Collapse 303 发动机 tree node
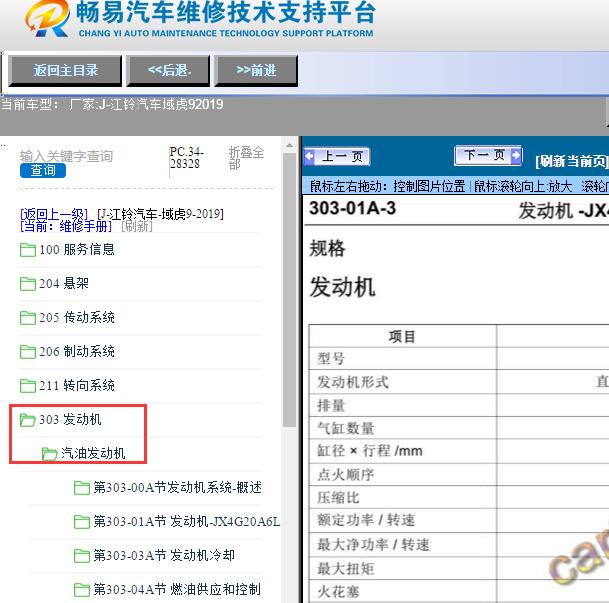This screenshot has height=603, width=609. click(x=70, y=419)
